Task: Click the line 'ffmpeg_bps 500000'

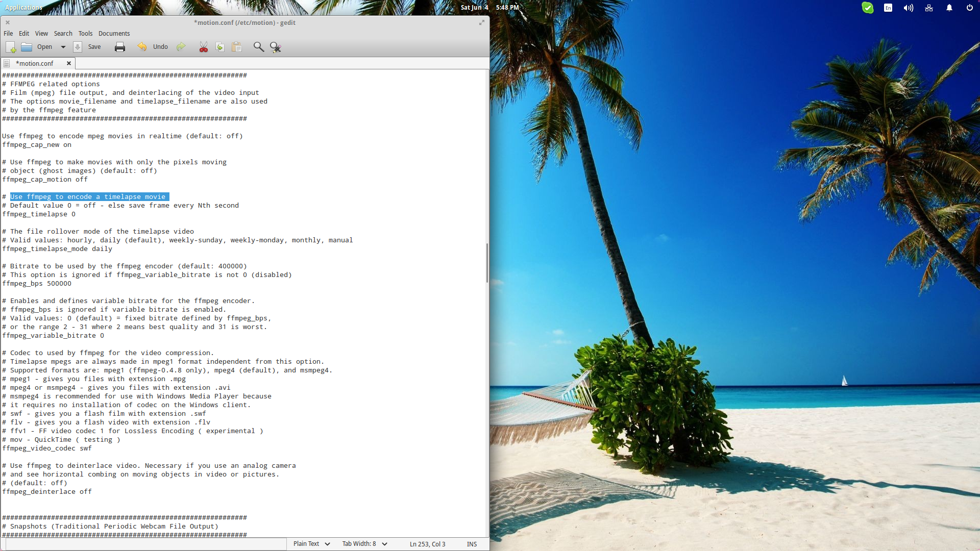Action: [x=37, y=284]
